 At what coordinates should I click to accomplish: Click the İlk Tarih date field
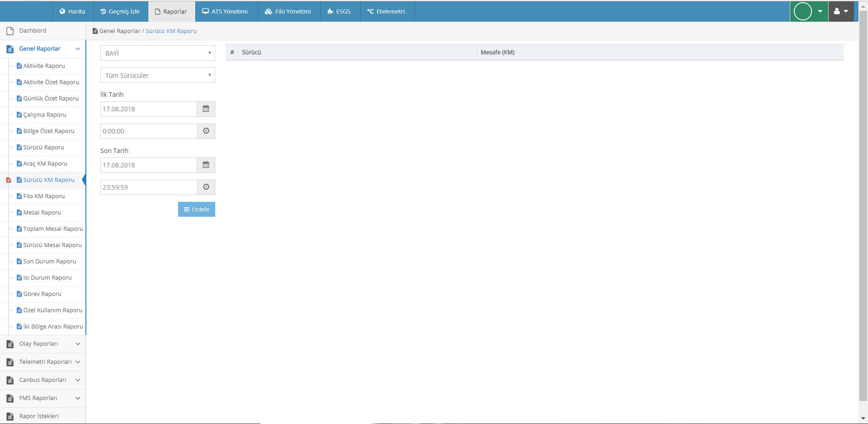pos(149,109)
